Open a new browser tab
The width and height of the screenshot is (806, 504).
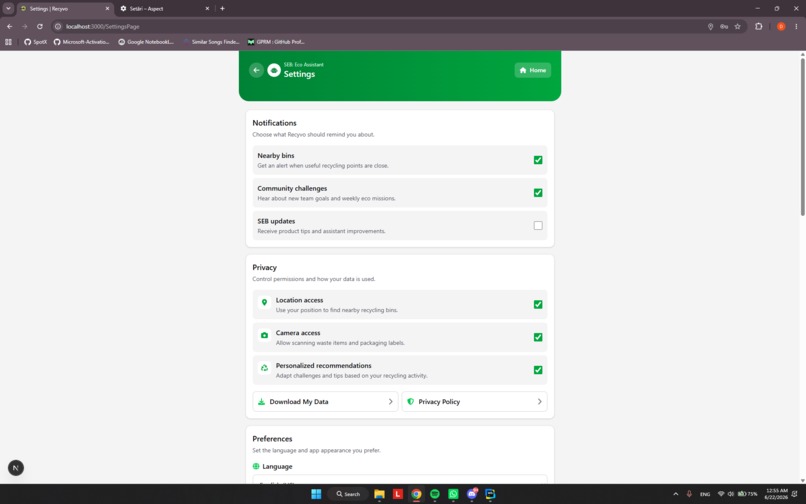pos(223,9)
